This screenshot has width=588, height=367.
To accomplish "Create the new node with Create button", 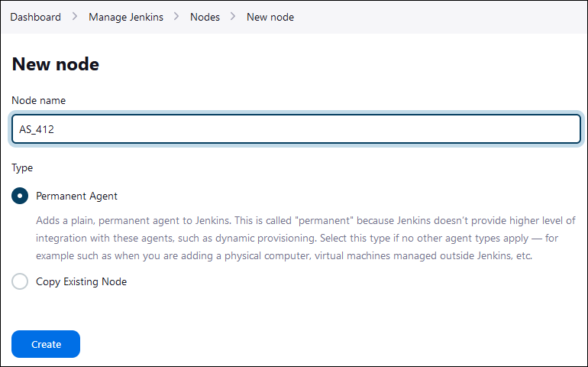I will [x=46, y=344].
